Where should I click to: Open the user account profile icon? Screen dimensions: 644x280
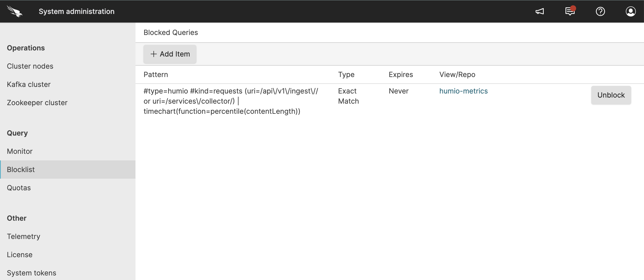tap(631, 11)
